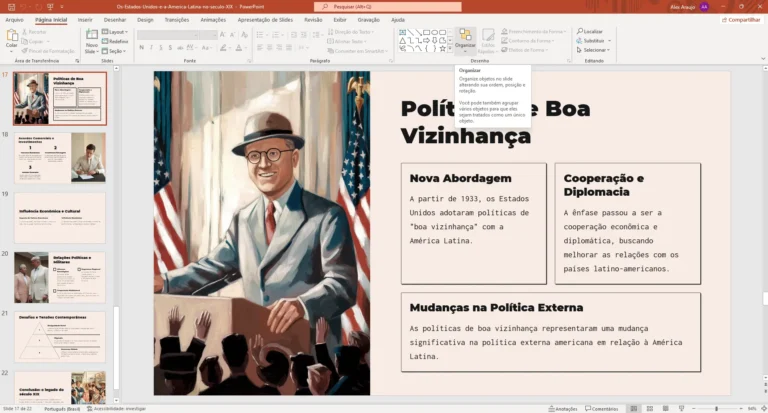Screen dimensions: 768x413
Task: Click the zoom percentage value
Action: (752, 409)
